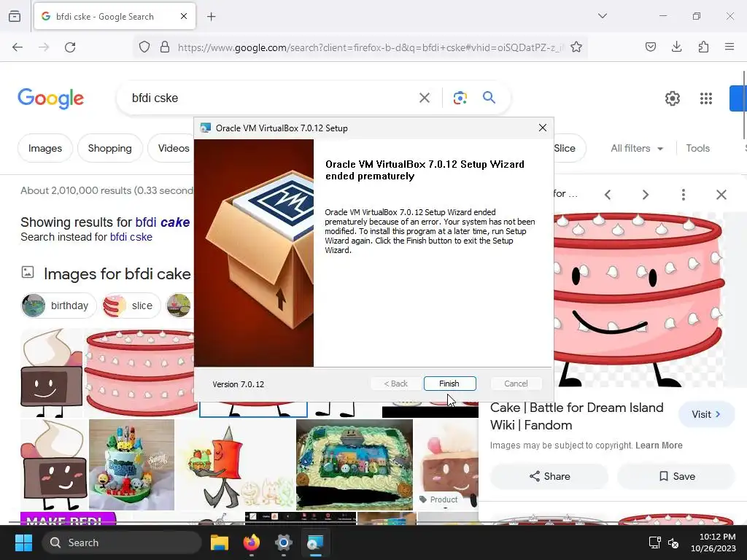Click the VirtualBox installer taskbar icon
The height and width of the screenshot is (560, 747).
[315, 542]
